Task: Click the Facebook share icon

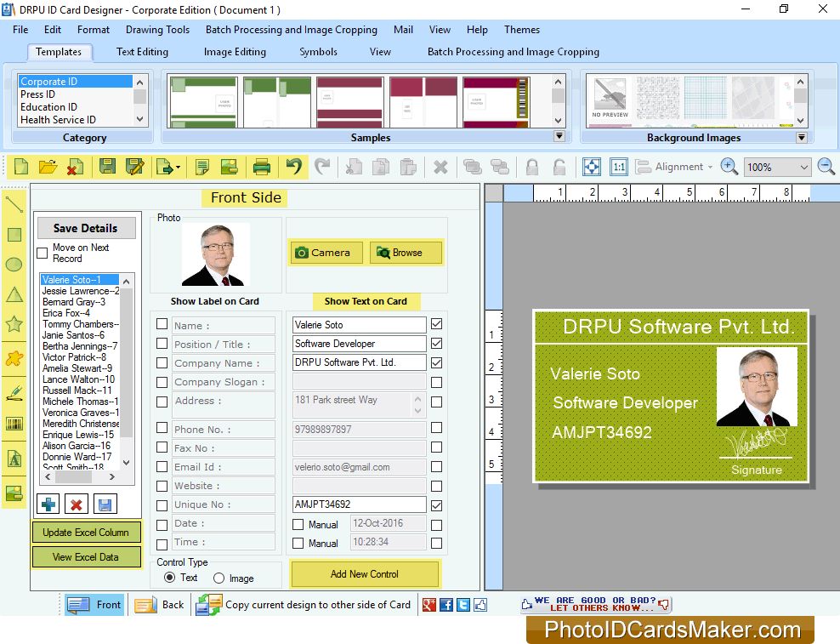Action: click(x=446, y=605)
